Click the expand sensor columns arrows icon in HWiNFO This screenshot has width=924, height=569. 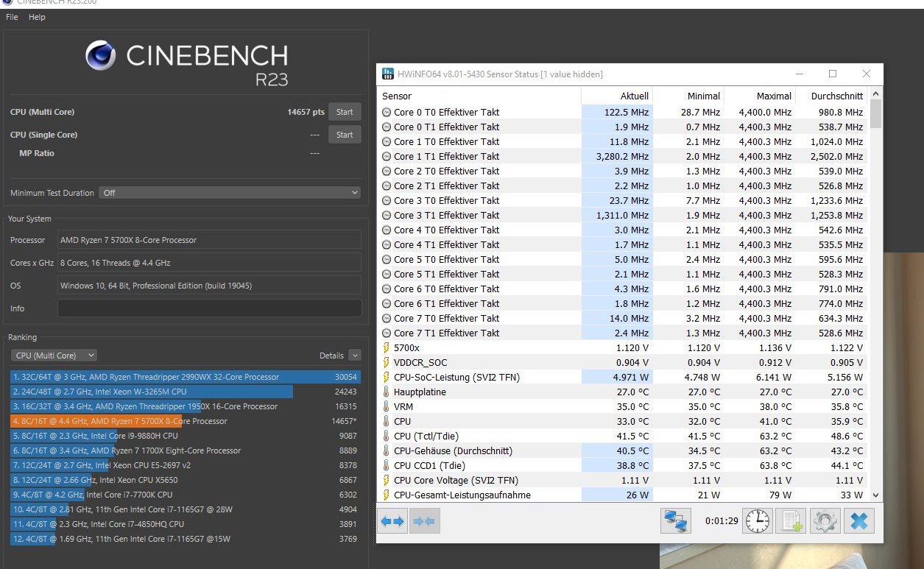[392, 521]
